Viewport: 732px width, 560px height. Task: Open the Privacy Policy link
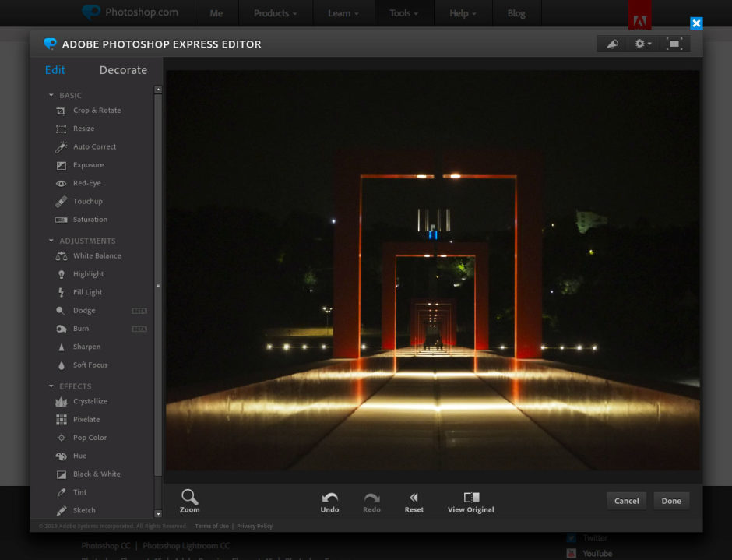tap(255, 527)
